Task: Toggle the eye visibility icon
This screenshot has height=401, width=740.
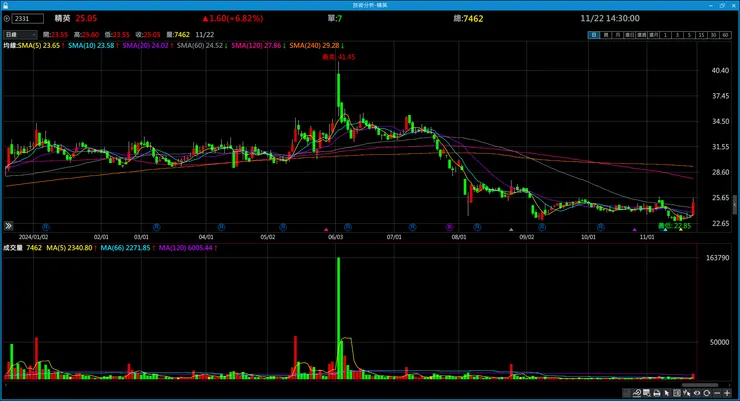Action: point(697,393)
